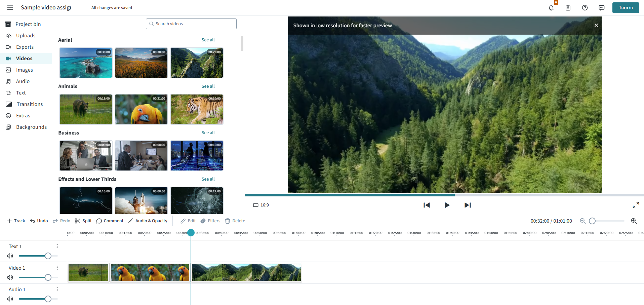This screenshot has width=644, height=305.
Task: Open the chat feedback icon
Action: (602, 8)
